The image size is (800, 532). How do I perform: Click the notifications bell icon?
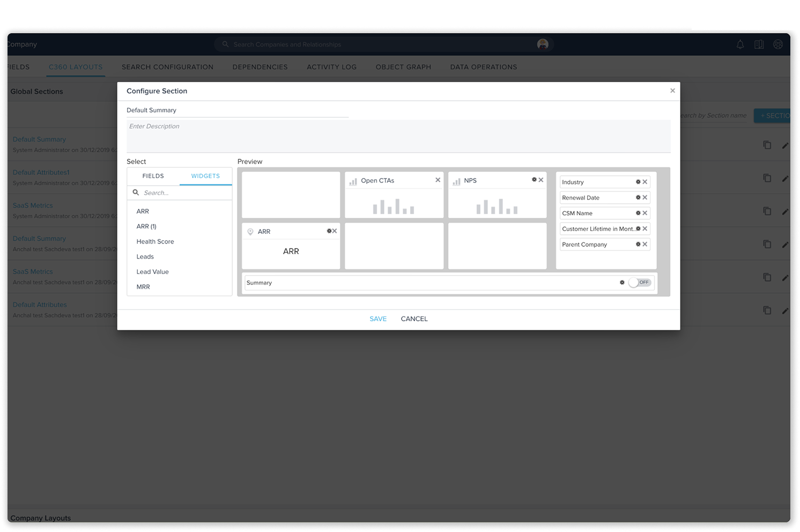(x=740, y=45)
